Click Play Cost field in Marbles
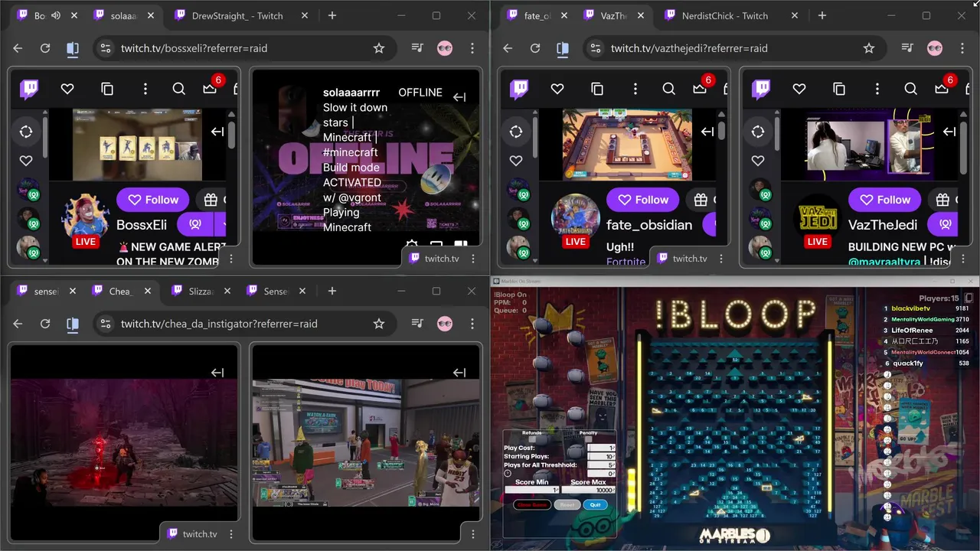The width and height of the screenshot is (980, 551). point(602,448)
